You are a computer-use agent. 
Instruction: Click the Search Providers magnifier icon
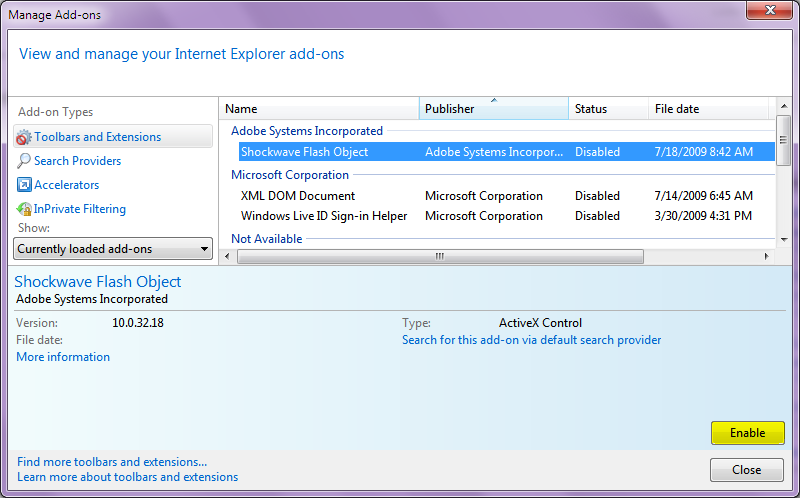(x=23, y=161)
